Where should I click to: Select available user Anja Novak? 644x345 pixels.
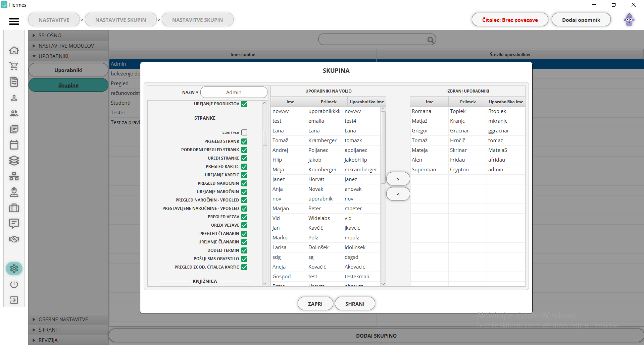(326, 189)
